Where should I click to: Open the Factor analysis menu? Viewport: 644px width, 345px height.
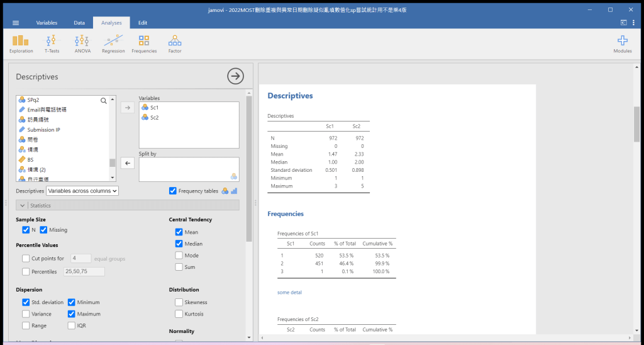pos(175,43)
